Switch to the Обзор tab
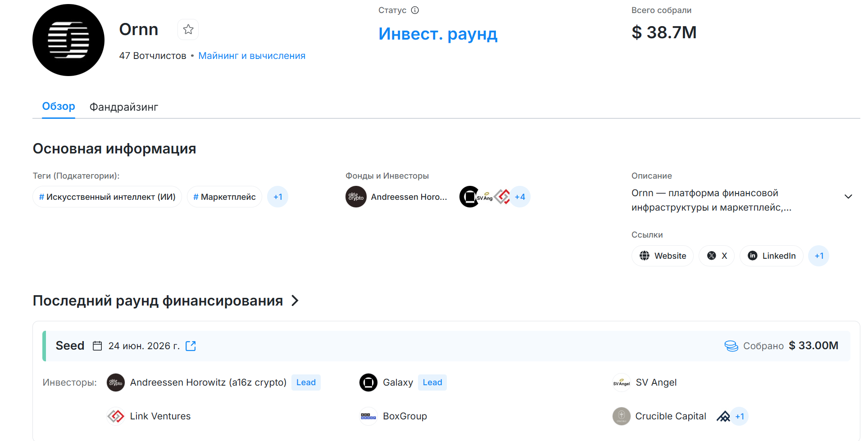This screenshot has width=868, height=441. tap(59, 107)
